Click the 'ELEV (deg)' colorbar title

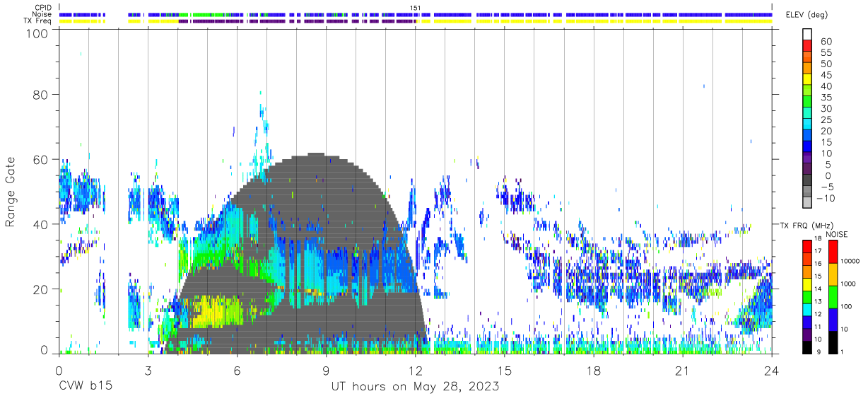[807, 15]
